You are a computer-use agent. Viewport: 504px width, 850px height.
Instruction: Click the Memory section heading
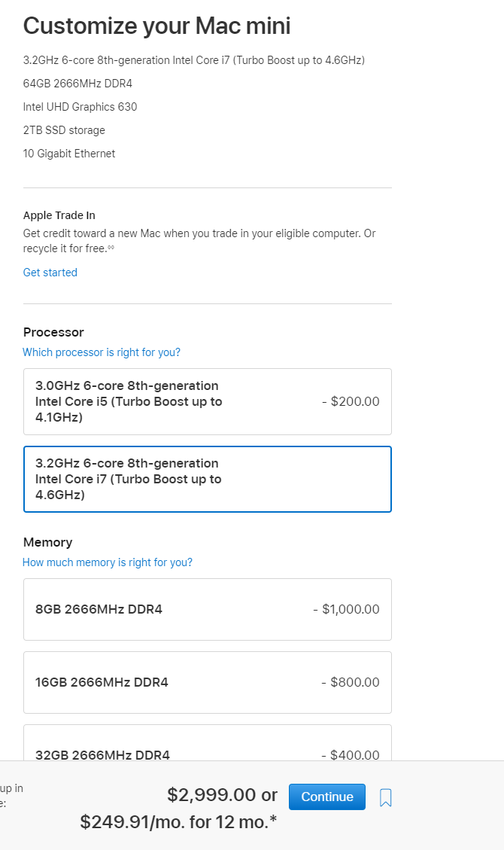[47, 542]
